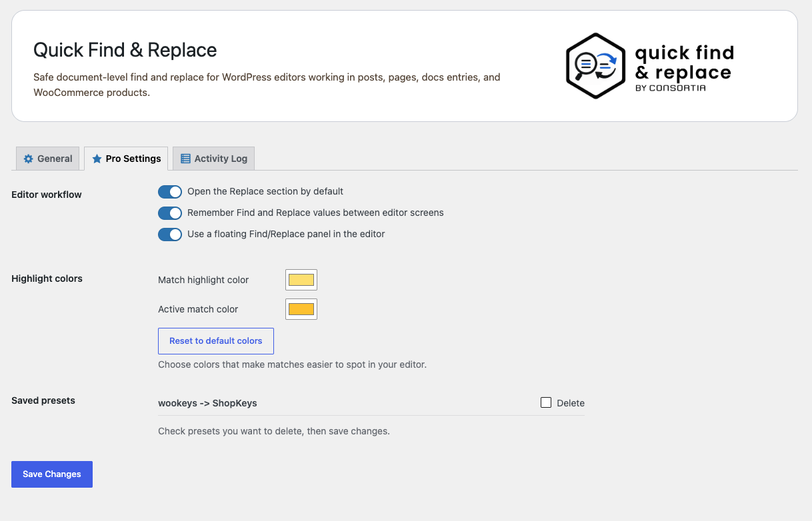Image resolution: width=812 pixels, height=521 pixels.
Task: Click the gear icon on General tab
Action: click(28, 159)
